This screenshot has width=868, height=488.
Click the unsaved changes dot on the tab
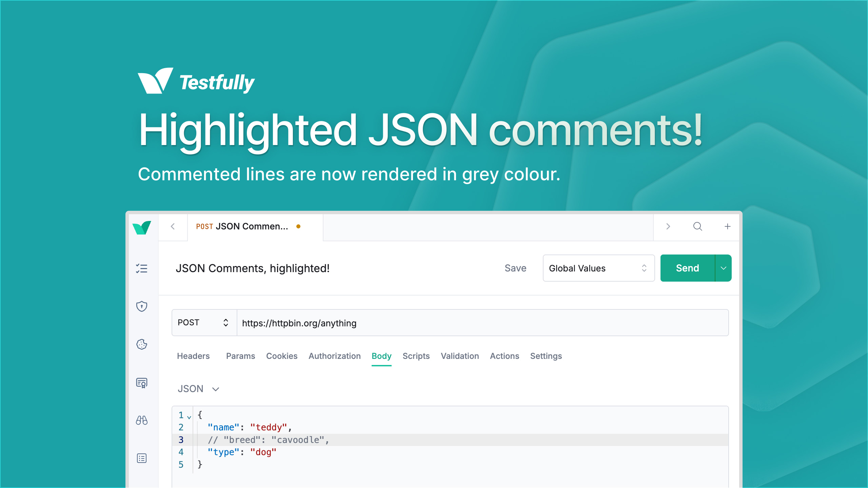tap(298, 226)
